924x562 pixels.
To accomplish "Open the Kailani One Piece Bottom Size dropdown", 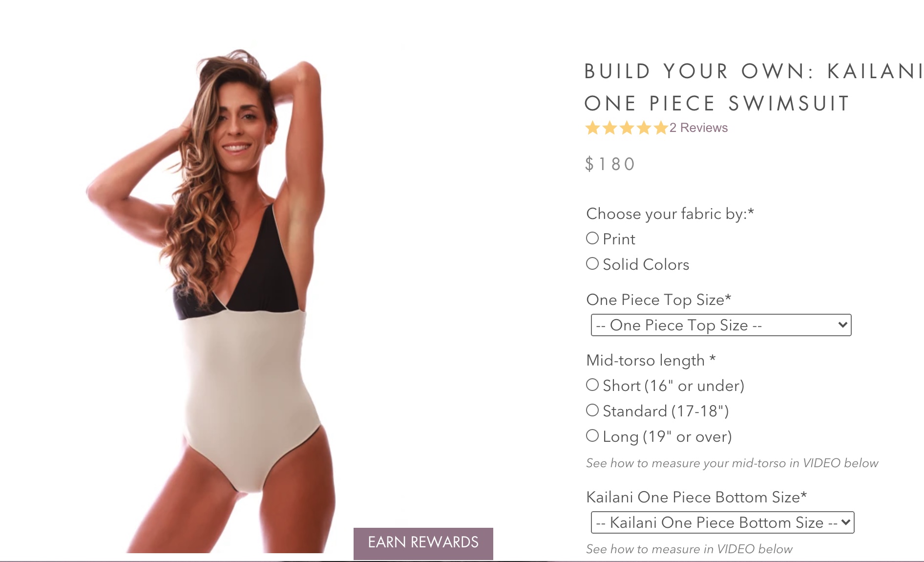I will coord(722,522).
